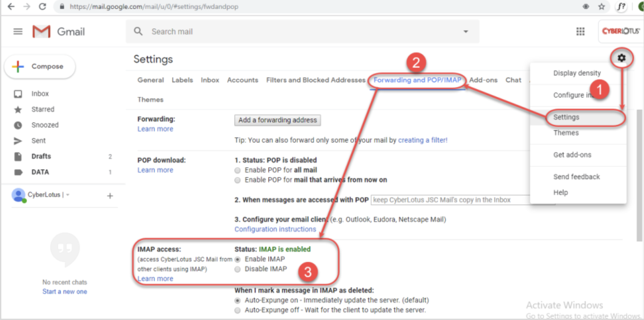Select Disable IMAP radio button
This screenshot has width=644, height=320.
click(238, 269)
